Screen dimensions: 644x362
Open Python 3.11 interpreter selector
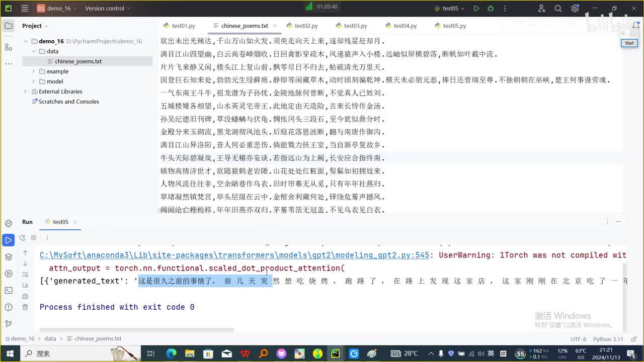[608, 339]
